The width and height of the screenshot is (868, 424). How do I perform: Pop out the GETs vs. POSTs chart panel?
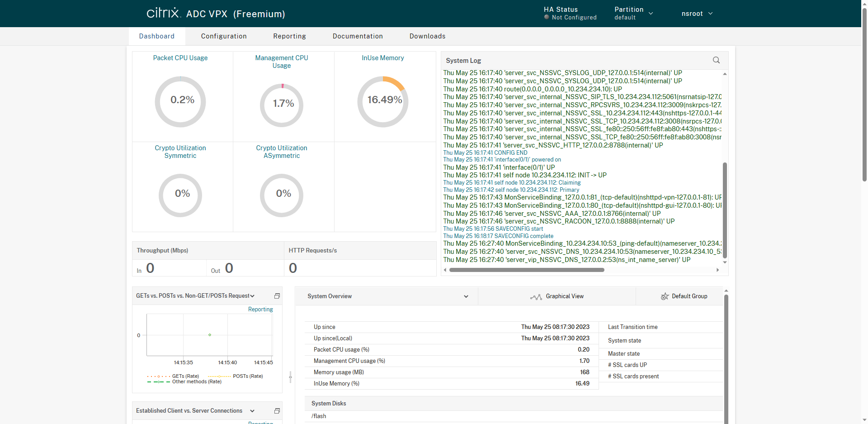(x=277, y=296)
